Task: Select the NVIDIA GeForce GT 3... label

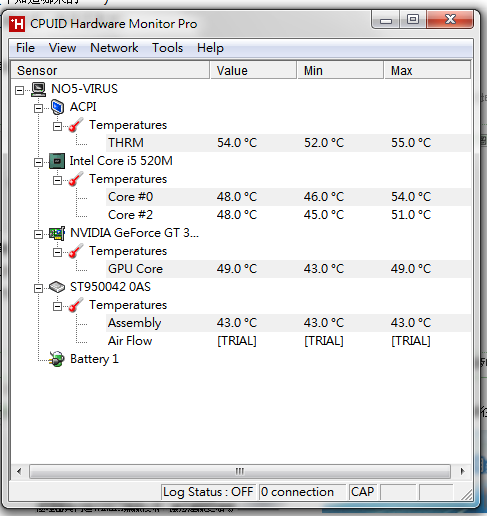Action: tap(135, 233)
